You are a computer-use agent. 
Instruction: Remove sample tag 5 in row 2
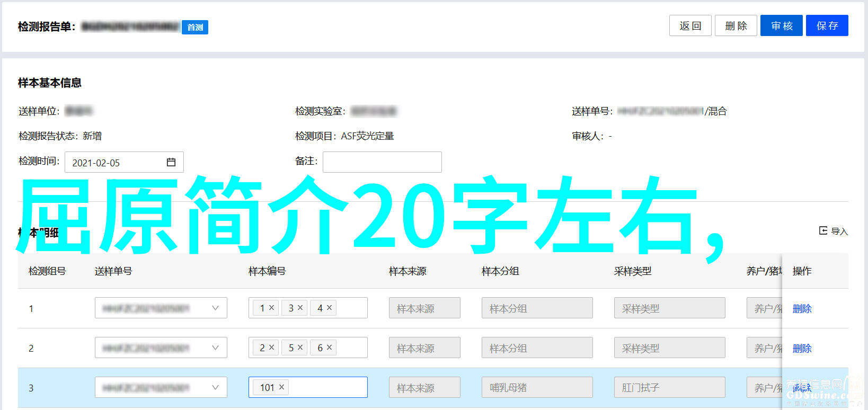300,347
